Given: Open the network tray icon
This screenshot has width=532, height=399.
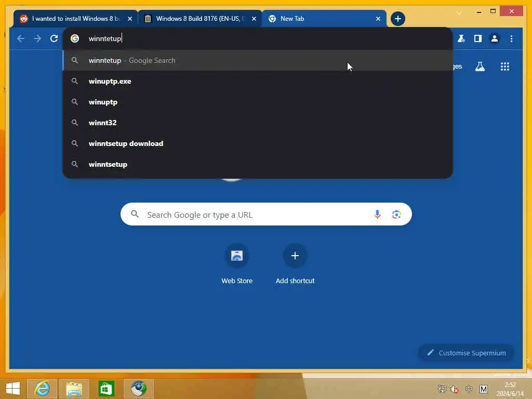Looking at the screenshot, I should 442,389.
